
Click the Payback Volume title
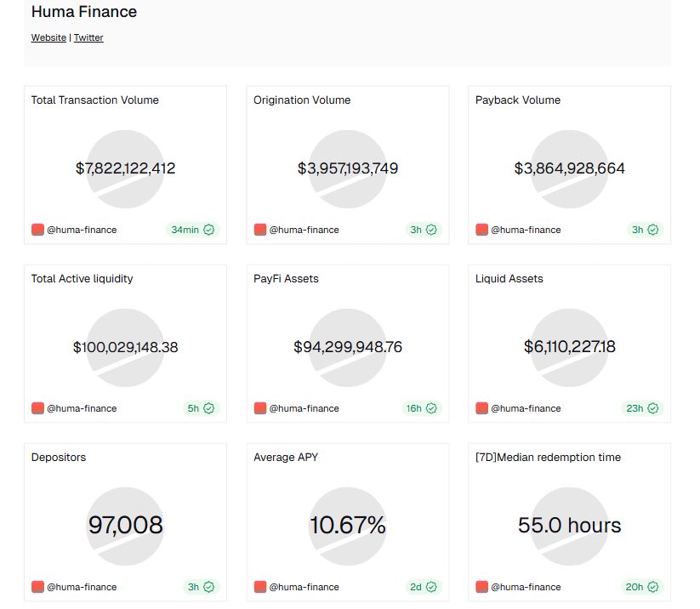[518, 100]
